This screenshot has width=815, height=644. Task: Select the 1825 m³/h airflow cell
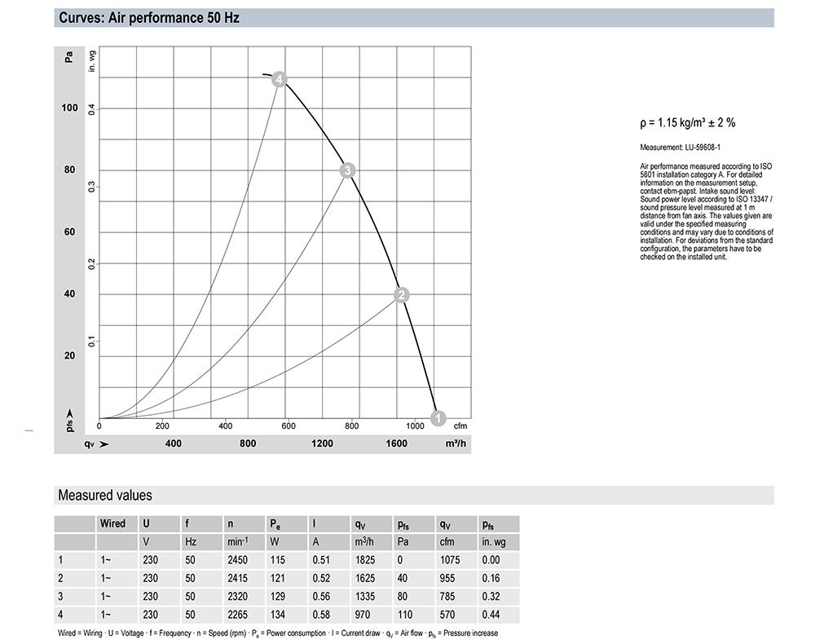[x=366, y=560]
